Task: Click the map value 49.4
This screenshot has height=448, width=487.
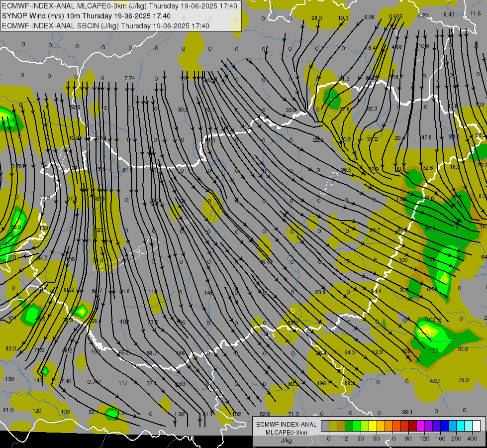Action: tap(264, 262)
